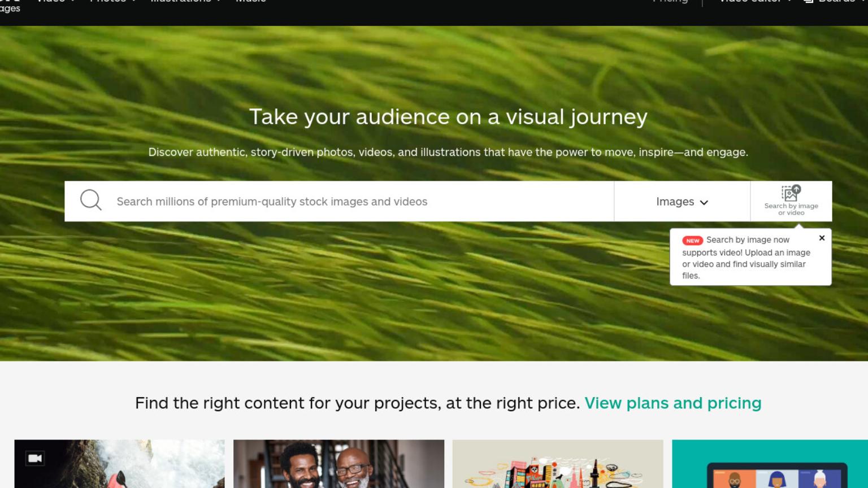Click the magnifying glass search icon
This screenshot has height=488, width=868.
click(90, 200)
